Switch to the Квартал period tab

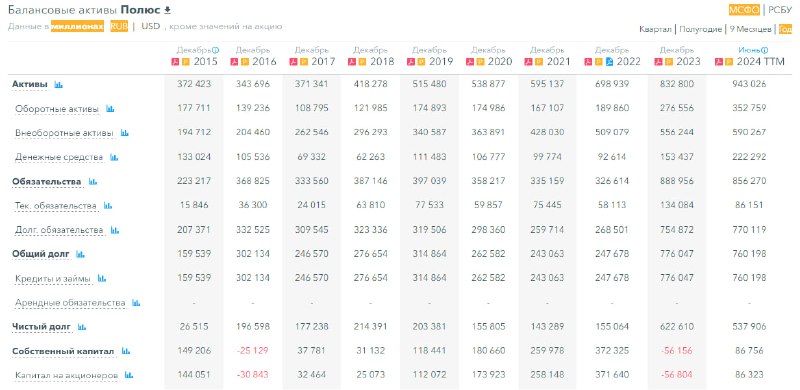655,29
